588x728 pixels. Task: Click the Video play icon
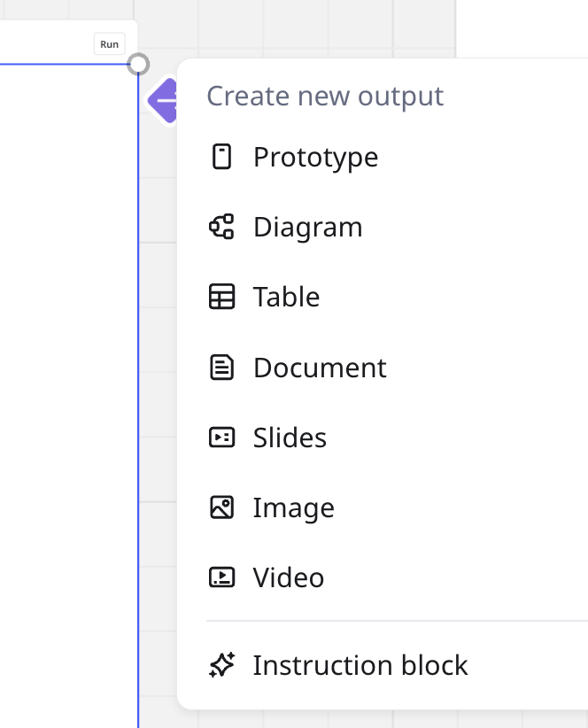coord(221,577)
